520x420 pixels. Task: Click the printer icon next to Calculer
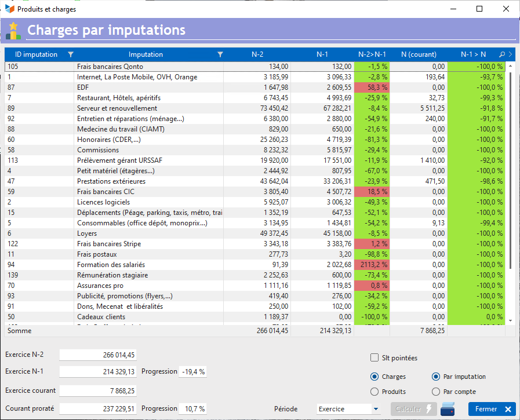[x=447, y=409]
